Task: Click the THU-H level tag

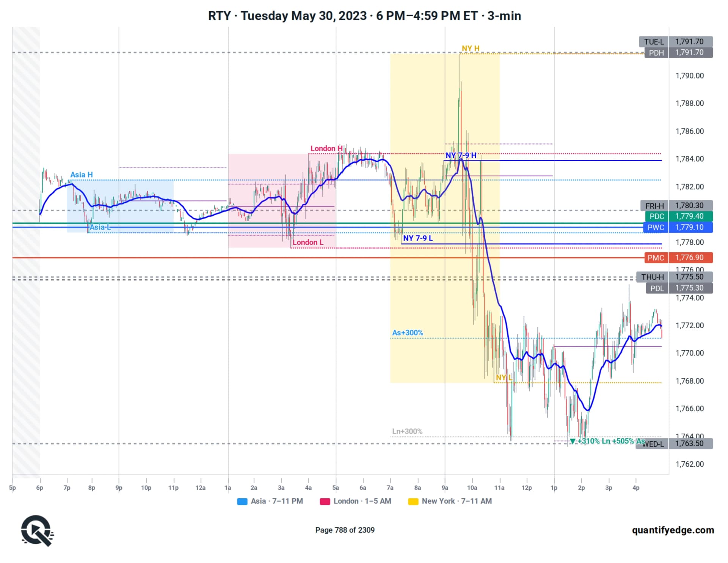Action: pos(653,277)
